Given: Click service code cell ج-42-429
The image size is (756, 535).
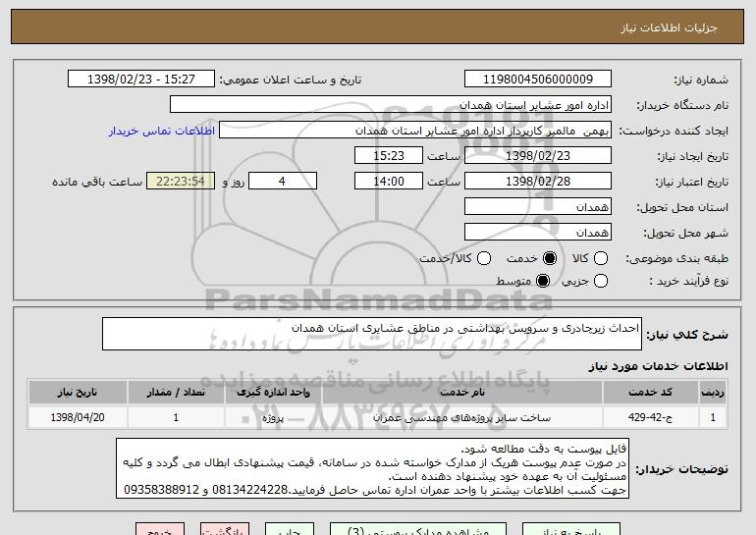Looking at the screenshot, I should (650, 417).
